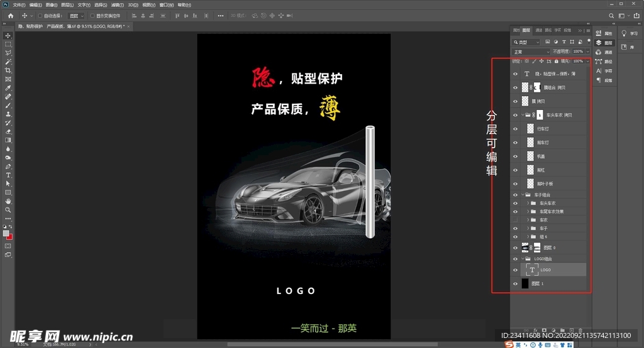Click the red background color swatch

point(10,237)
